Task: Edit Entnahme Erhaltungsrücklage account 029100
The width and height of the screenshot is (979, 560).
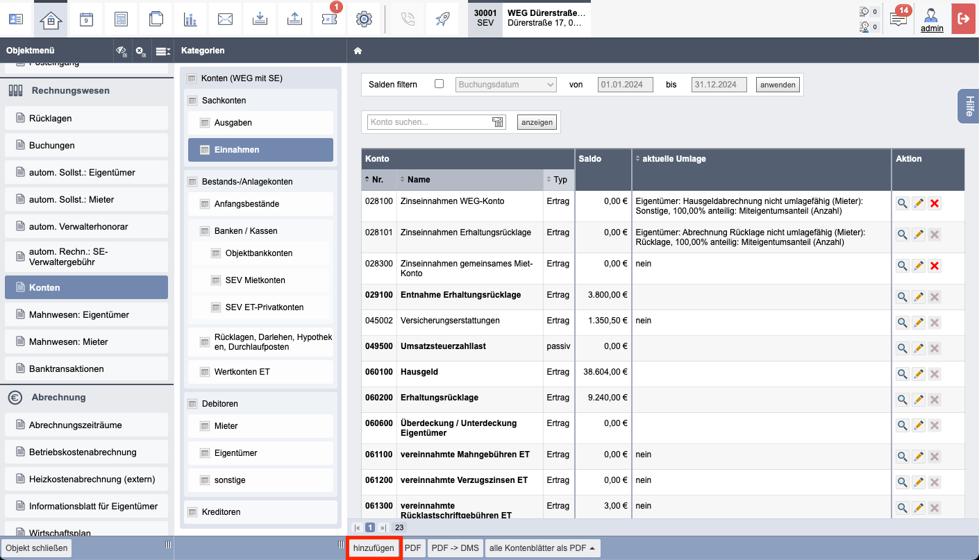Action: 919,297
